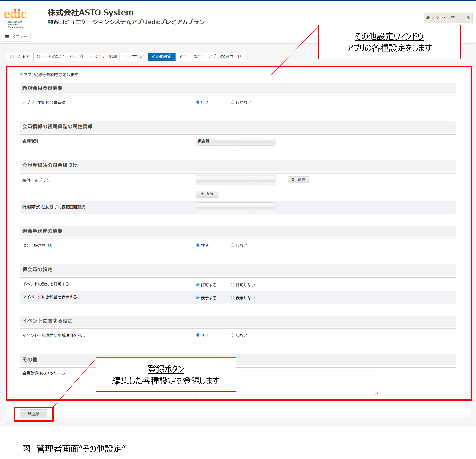Open the hamburger メニュー button

click(16, 37)
